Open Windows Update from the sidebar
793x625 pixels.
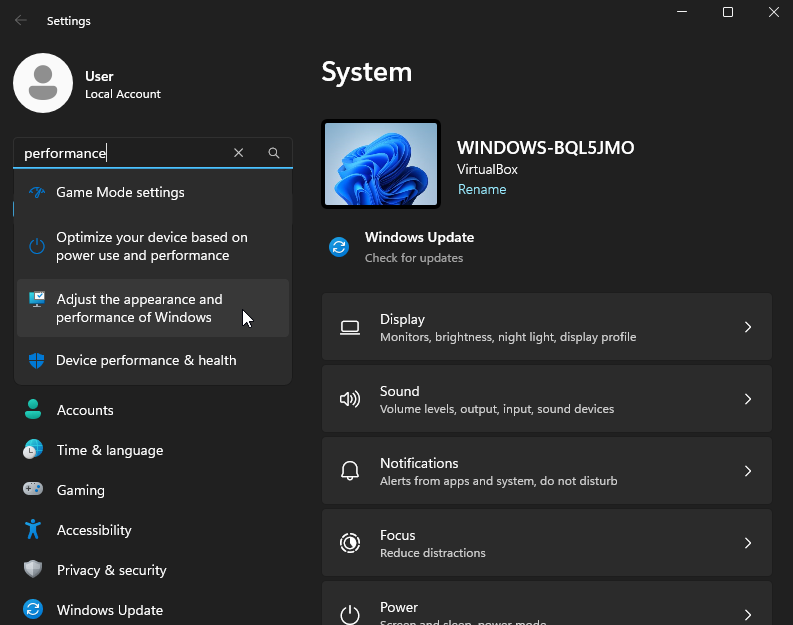(109, 610)
